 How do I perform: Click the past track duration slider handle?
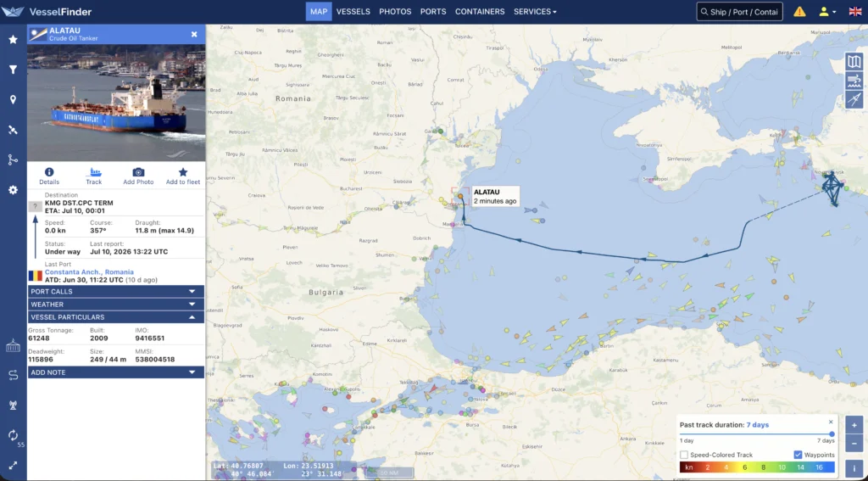[x=832, y=433]
